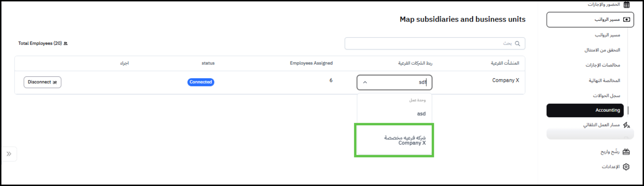Screen dimensions: 644x186
Task: Click the calendar icon for الحضور والإجازات
Action: click(626, 5)
